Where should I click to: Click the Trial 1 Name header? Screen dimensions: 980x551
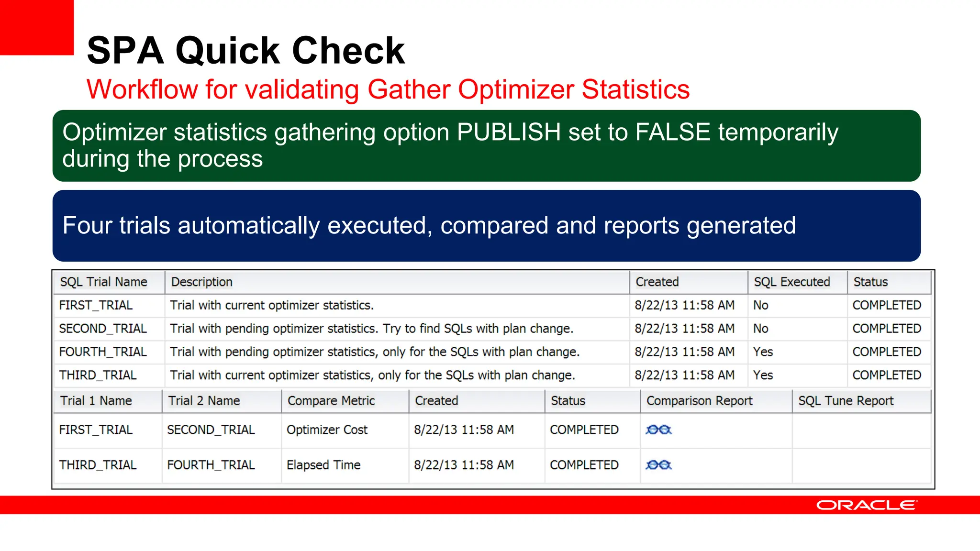pos(96,401)
